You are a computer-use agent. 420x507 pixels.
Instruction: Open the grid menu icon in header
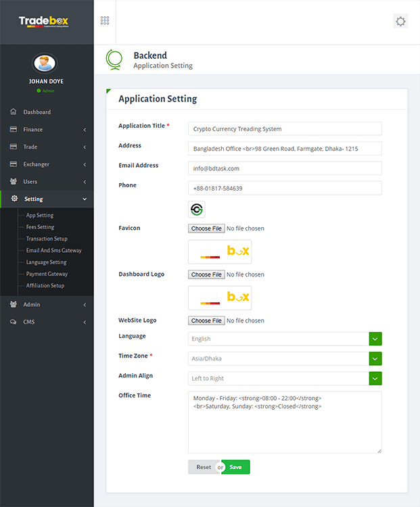click(105, 21)
